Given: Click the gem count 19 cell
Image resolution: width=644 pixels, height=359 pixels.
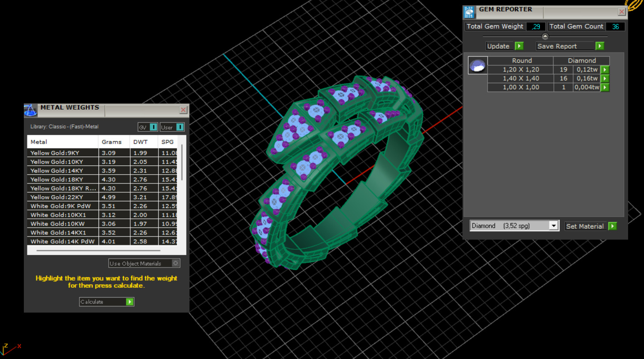Looking at the screenshot, I should pyautogui.click(x=563, y=70).
